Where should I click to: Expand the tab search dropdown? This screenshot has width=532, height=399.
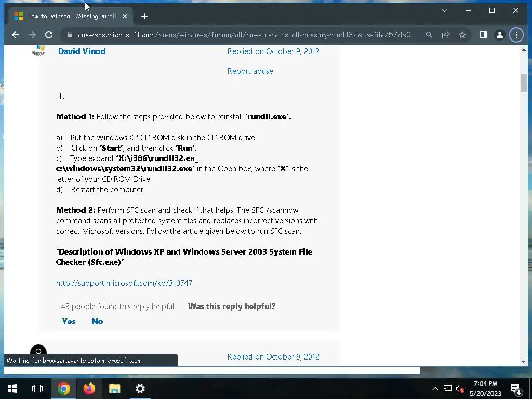click(444, 10)
